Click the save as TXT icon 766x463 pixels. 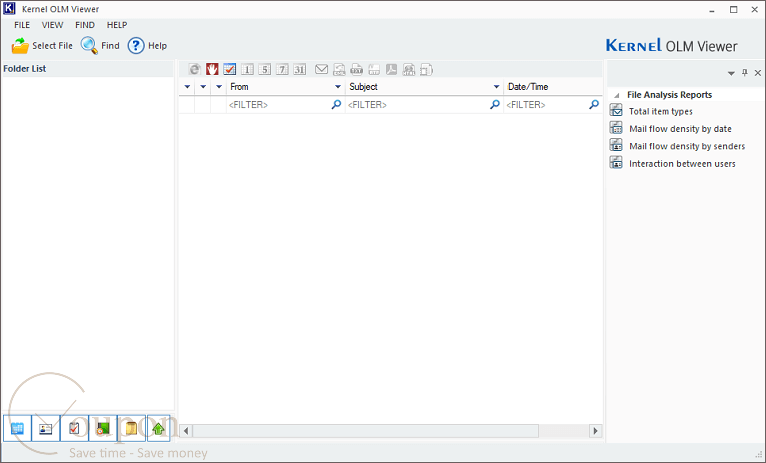[x=357, y=69]
